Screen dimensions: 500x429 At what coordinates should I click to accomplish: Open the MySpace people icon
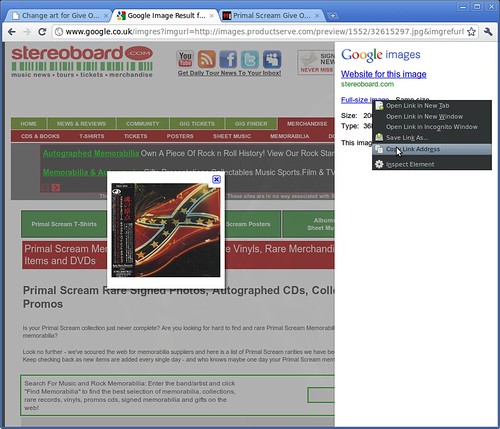click(272, 59)
